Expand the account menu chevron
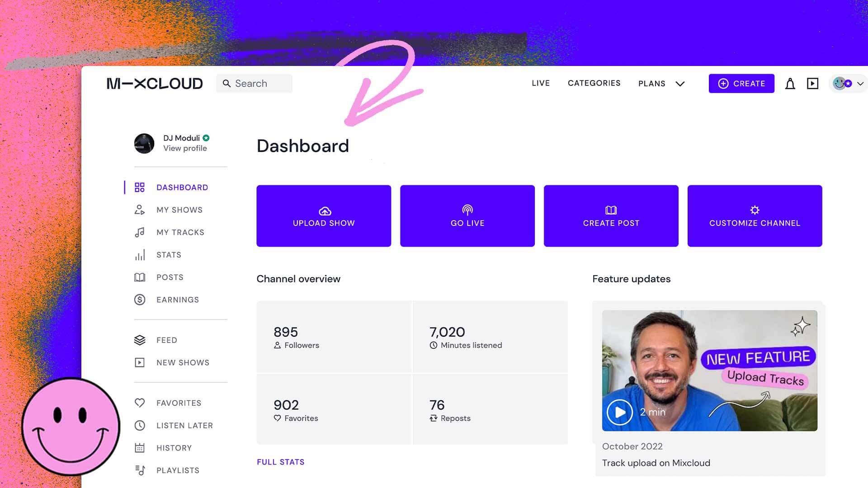The image size is (868, 488). pos(860,84)
